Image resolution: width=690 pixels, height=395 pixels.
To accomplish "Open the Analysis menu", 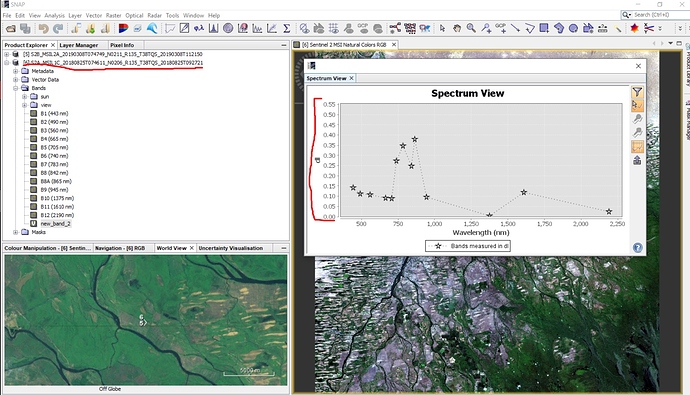I will [x=55, y=15].
